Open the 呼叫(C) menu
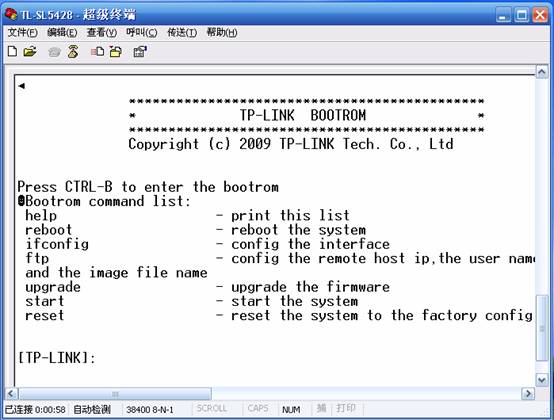The image size is (554, 420). point(142,33)
